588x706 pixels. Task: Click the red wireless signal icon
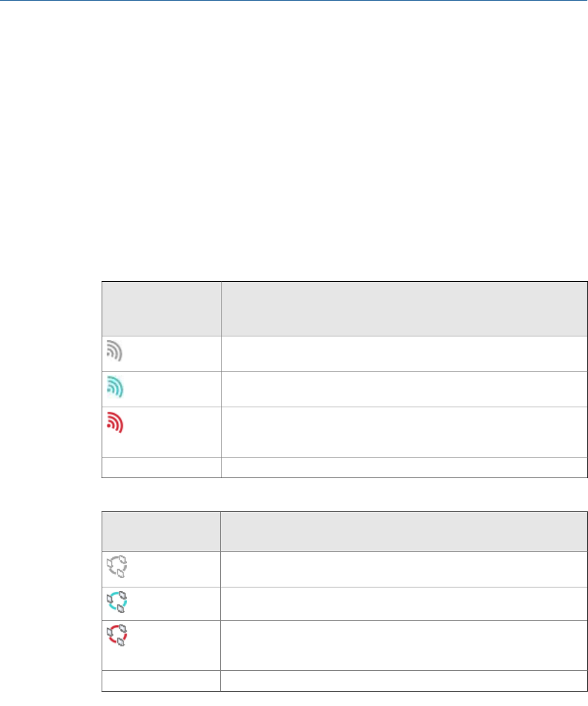pyautogui.click(x=115, y=423)
